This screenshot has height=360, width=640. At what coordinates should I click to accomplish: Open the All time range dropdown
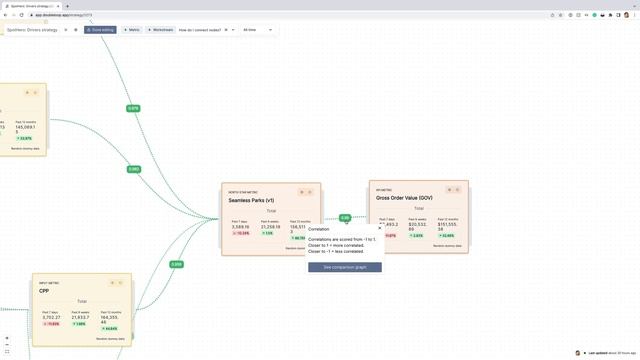257,30
